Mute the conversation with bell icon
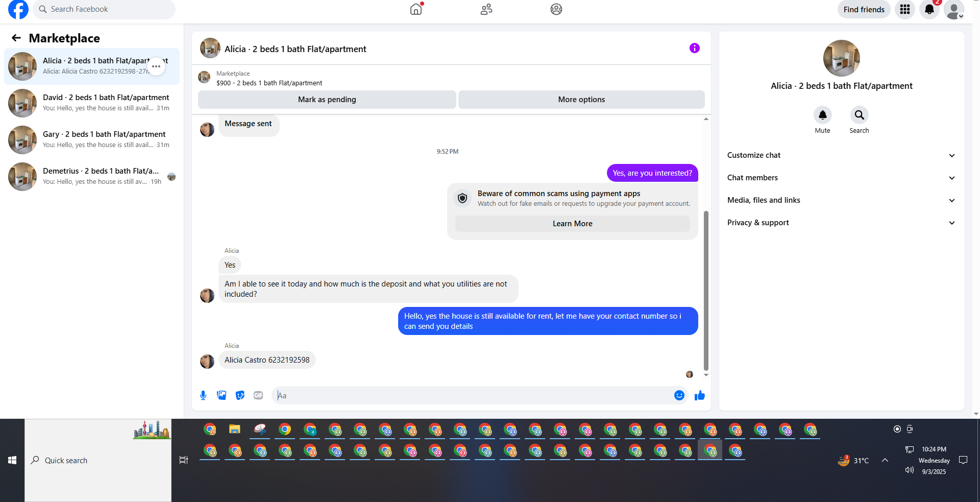This screenshot has height=502, width=980. click(x=823, y=115)
